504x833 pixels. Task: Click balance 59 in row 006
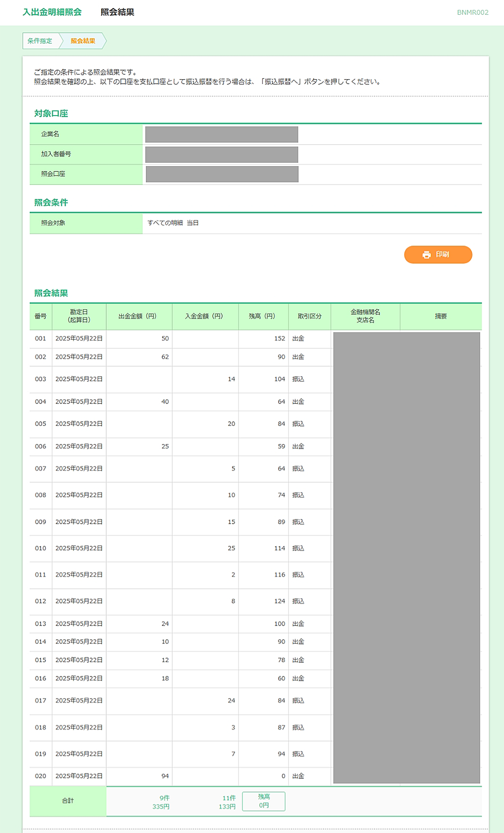click(x=281, y=447)
